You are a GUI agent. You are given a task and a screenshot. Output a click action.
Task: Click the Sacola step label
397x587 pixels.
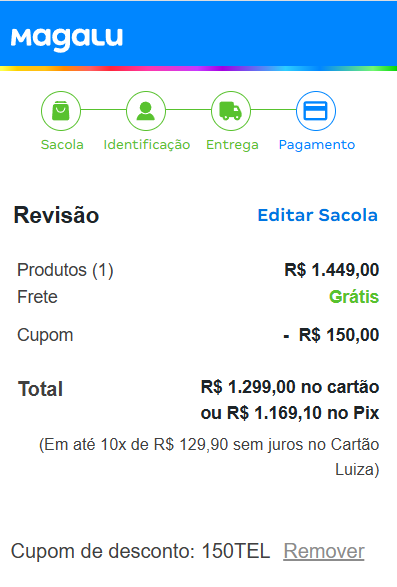coord(62,145)
